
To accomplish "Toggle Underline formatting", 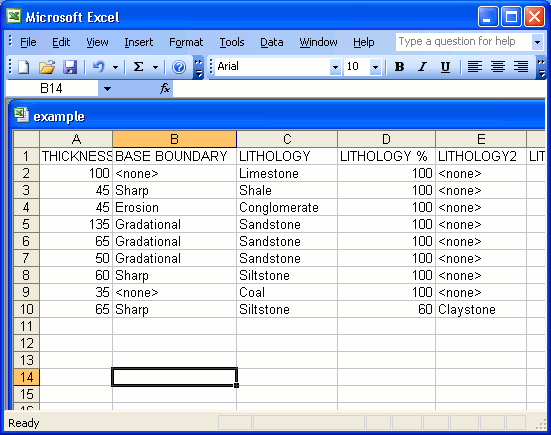I will click(445, 66).
